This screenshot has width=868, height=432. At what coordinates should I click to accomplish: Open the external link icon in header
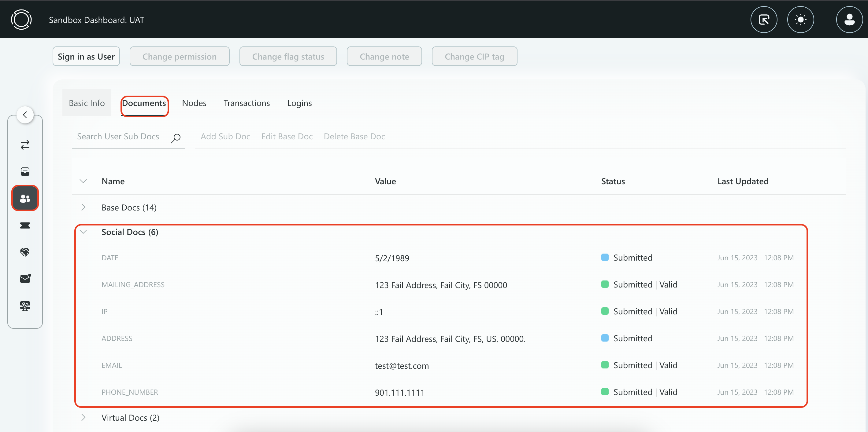tap(763, 20)
